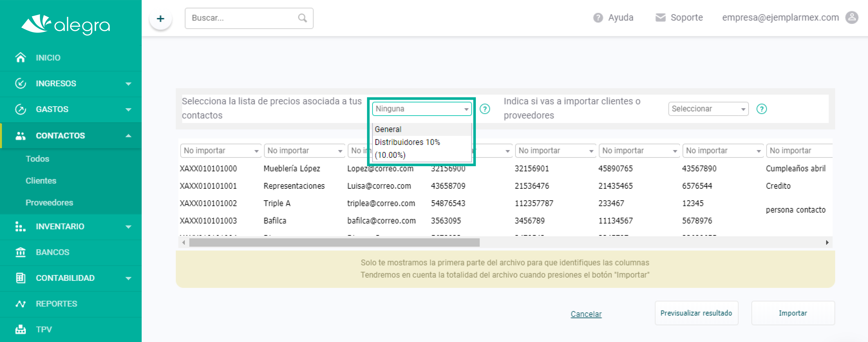Select General in price list options

[x=422, y=129]
